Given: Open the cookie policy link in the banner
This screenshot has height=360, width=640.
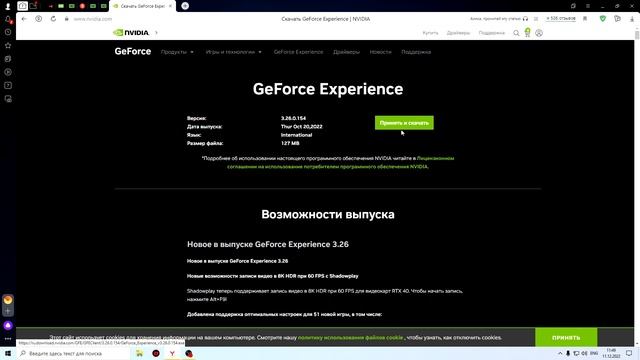Looking at the screenshot, I should pos(350,338).
